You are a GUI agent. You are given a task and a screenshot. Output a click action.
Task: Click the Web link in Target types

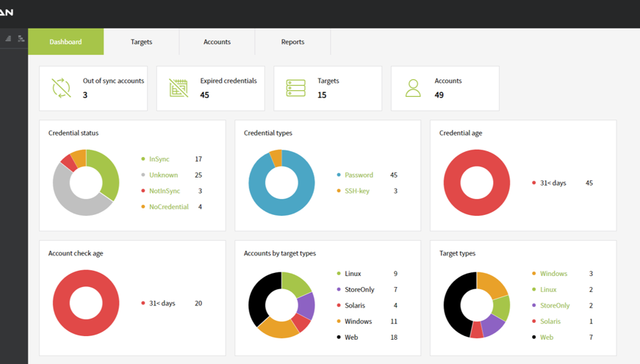547,337
